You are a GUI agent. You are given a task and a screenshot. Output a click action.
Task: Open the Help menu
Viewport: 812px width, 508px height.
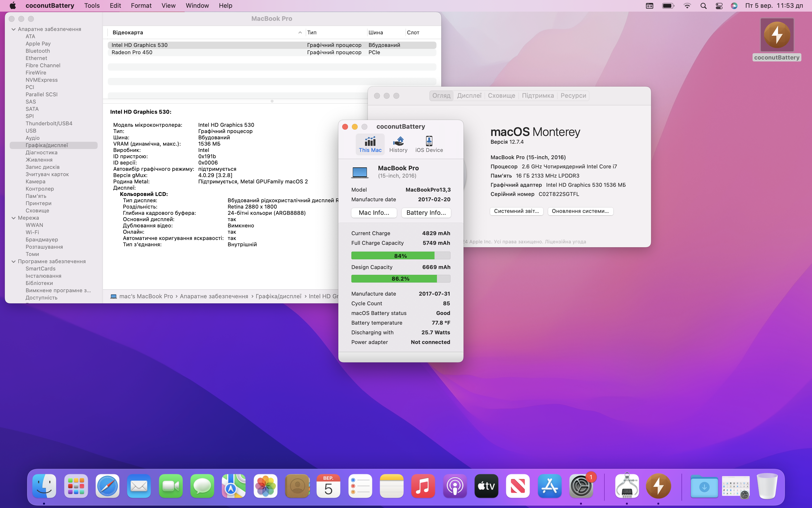coord(225,6)
